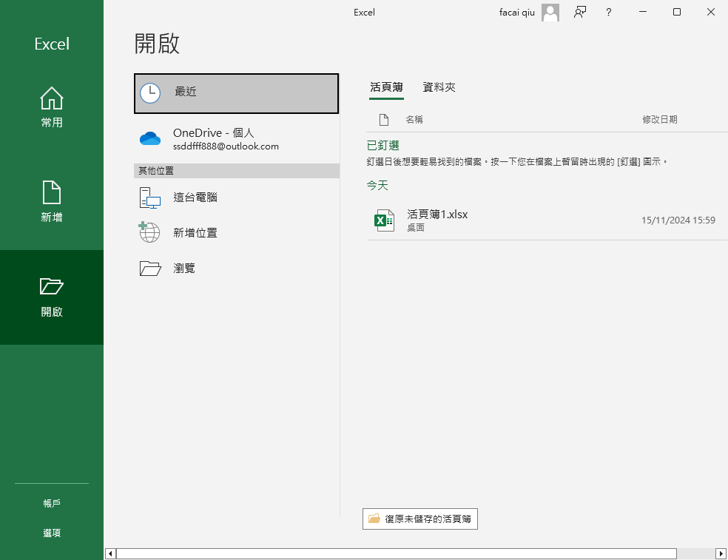Viewport: 728px width, 560px height.
Task: Open the 新增 new workbook page
Action: 52,202
